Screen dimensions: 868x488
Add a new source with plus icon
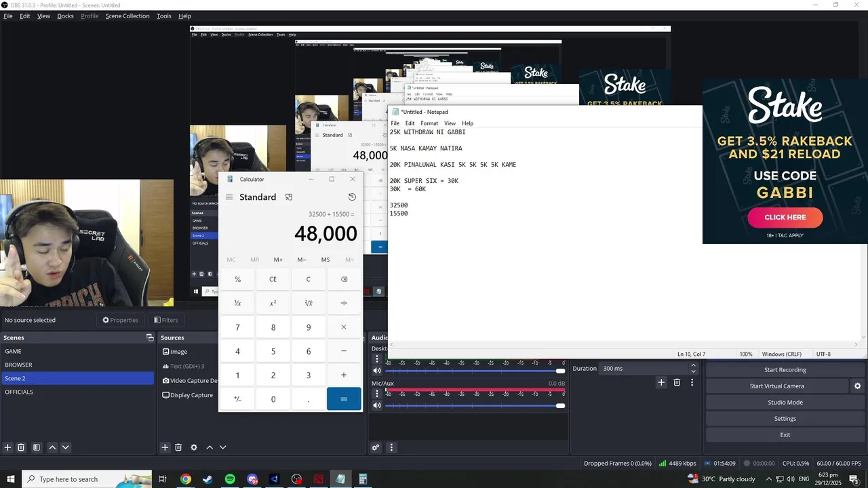(x=165, y=447)
